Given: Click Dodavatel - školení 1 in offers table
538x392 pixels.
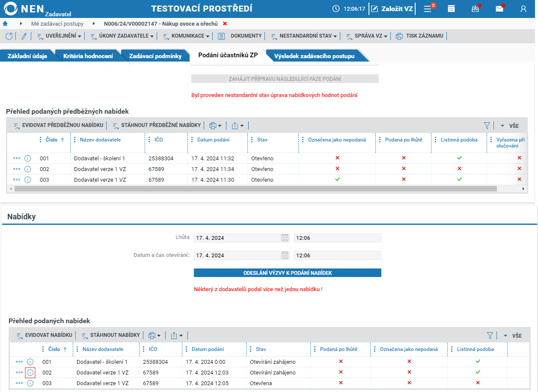Looking at the screenshot, I should pyautogui.click(x=102, y=362).
